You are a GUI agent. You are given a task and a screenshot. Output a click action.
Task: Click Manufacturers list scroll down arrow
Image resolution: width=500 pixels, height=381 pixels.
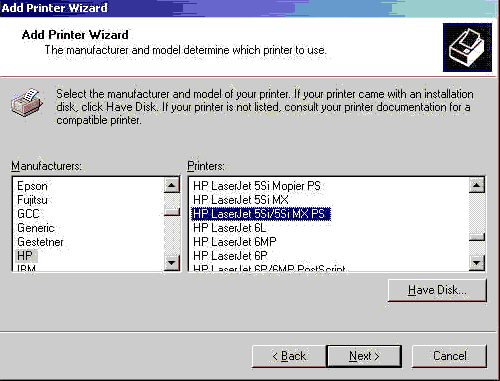[x=172, y=263]
